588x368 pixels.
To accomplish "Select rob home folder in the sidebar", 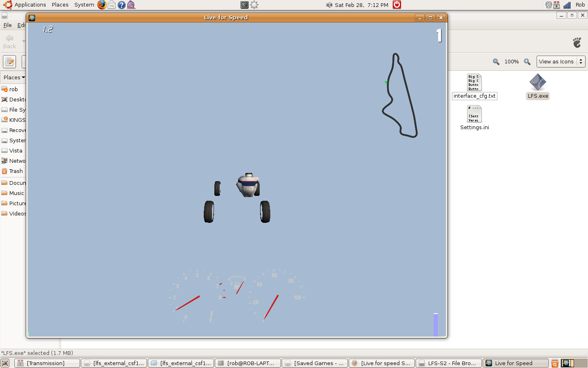I will (x=13, y=89).
